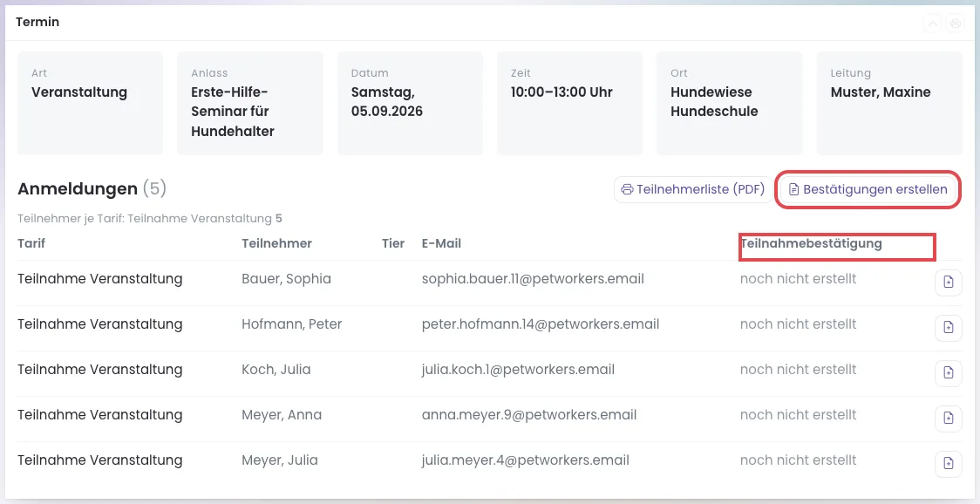Screen dimensions: 980x504
Task: Click the Tier column header
Action: (x=393, y=243)
